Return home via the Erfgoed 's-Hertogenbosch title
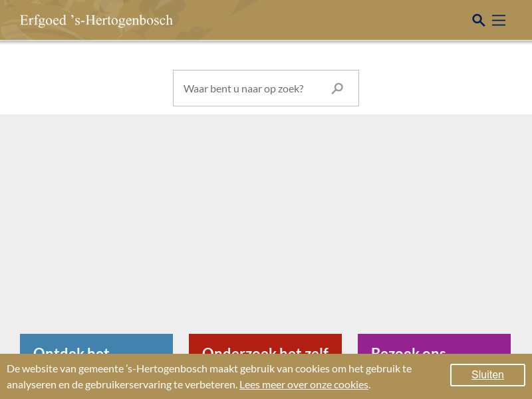 click(x=96, y=20)
